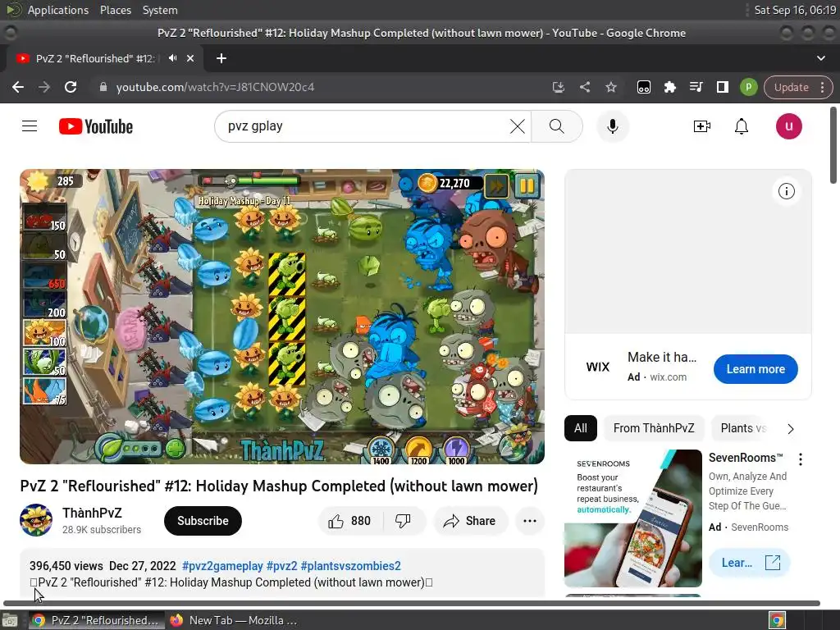Select the From ThànhPvZ chip

654,428
